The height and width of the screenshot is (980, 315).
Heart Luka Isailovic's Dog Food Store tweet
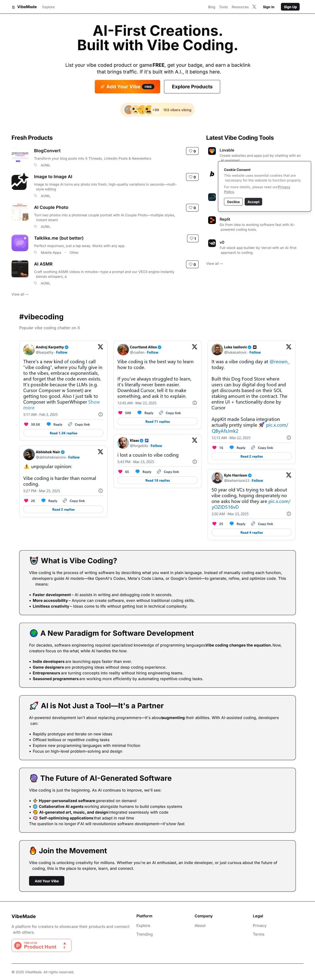pyautogui.click(x=214, y=448)
